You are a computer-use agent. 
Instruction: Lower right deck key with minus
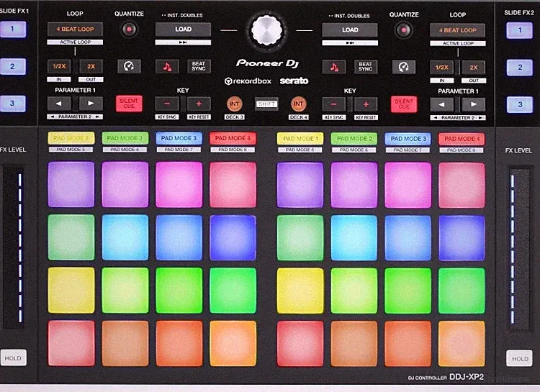point(333,104)
